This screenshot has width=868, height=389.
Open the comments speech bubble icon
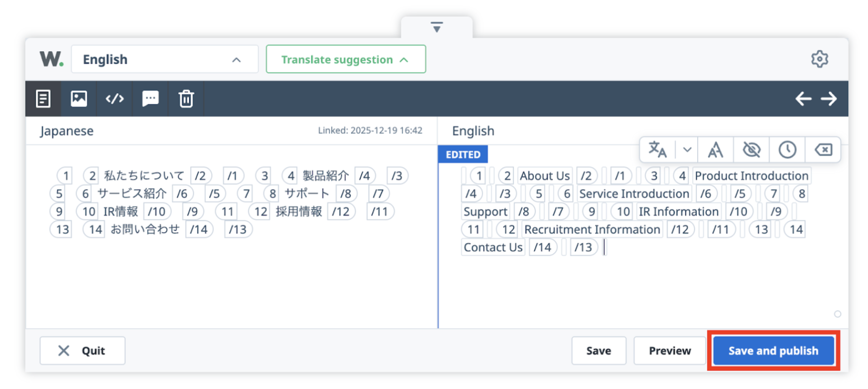(151, 99)
